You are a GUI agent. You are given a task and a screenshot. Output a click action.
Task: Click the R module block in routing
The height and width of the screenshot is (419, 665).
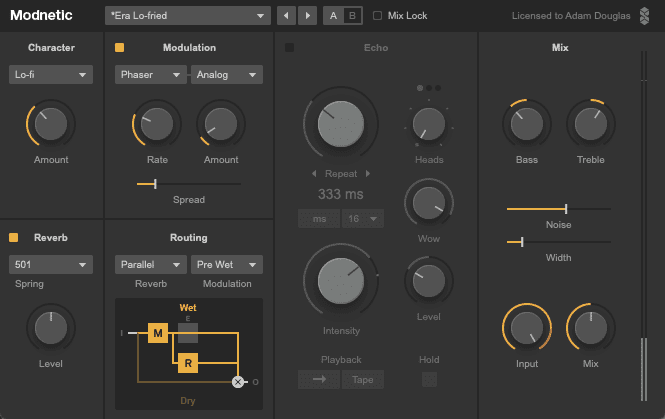pos(188,363)
